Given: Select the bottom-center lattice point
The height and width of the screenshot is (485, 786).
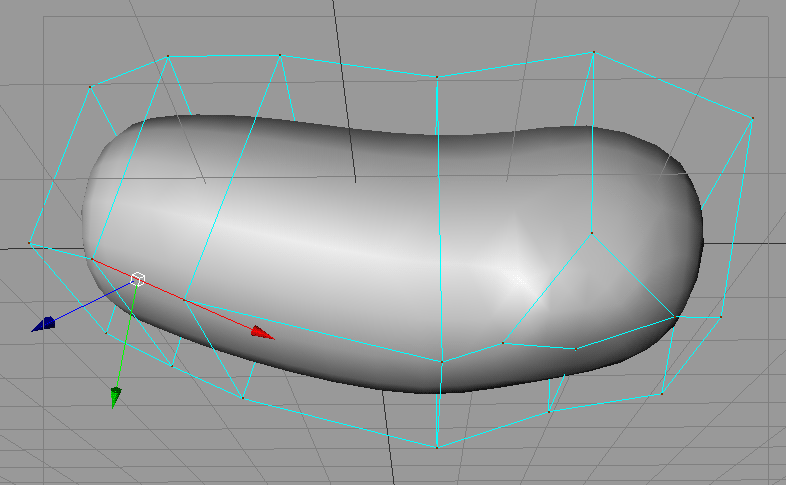Looking at the screenshot, I should [x=437, y=447].
